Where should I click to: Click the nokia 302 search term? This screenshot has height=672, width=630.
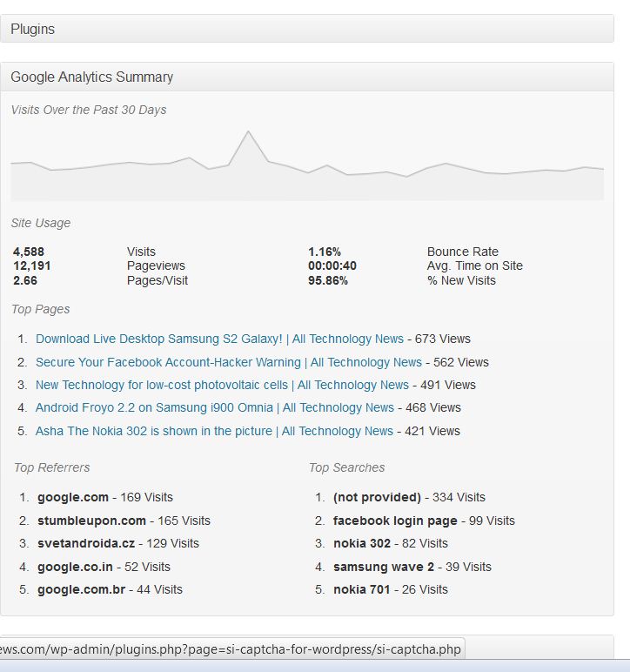coord(362,543)
